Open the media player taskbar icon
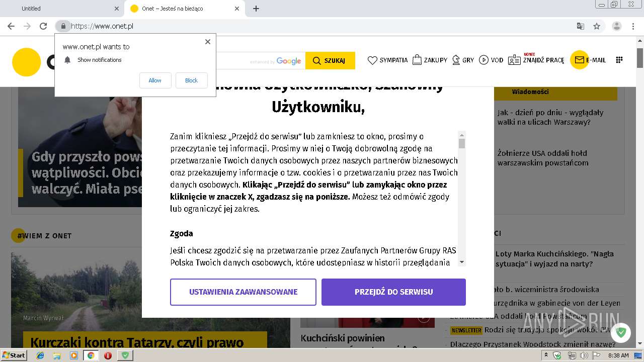644x362 pixels. pos(74,355)
